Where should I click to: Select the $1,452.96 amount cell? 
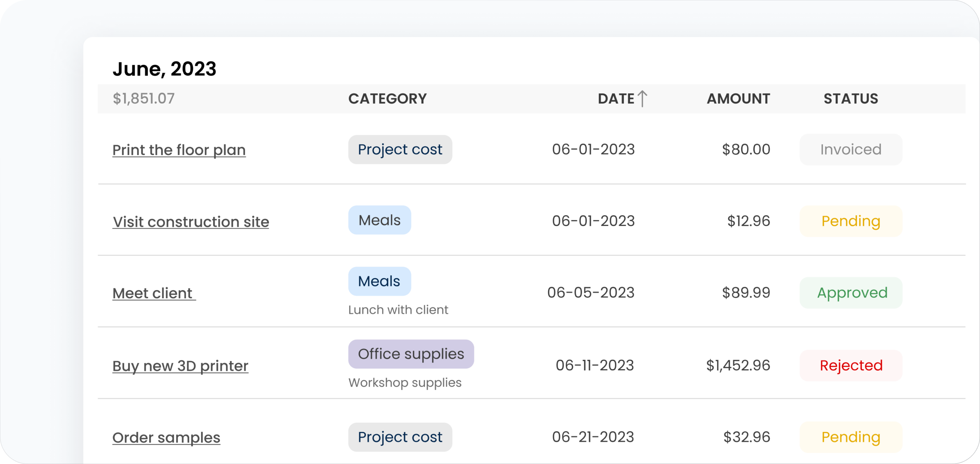pos(738,365)
